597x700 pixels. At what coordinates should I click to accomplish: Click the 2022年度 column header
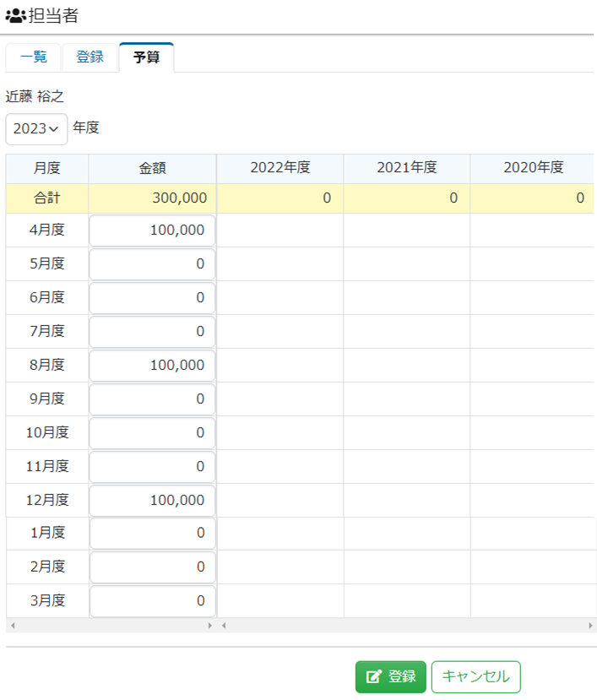pyautogui.click(x=280, y=168)
